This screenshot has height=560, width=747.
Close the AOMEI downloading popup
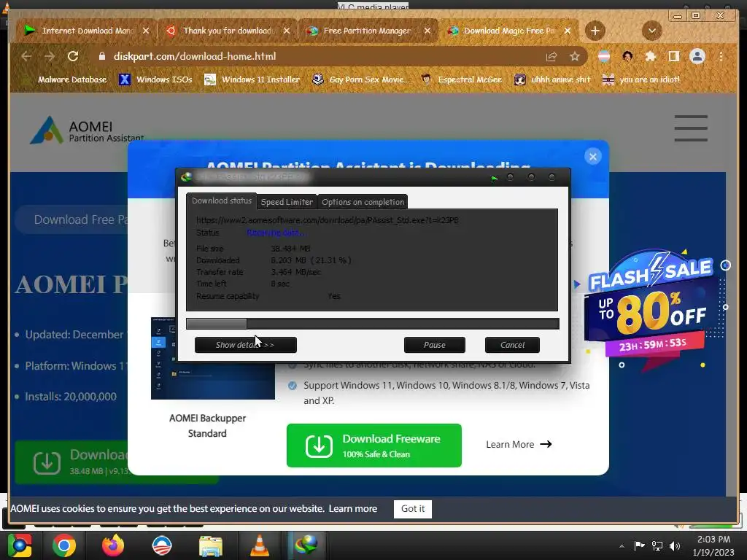tap(592, 157)
